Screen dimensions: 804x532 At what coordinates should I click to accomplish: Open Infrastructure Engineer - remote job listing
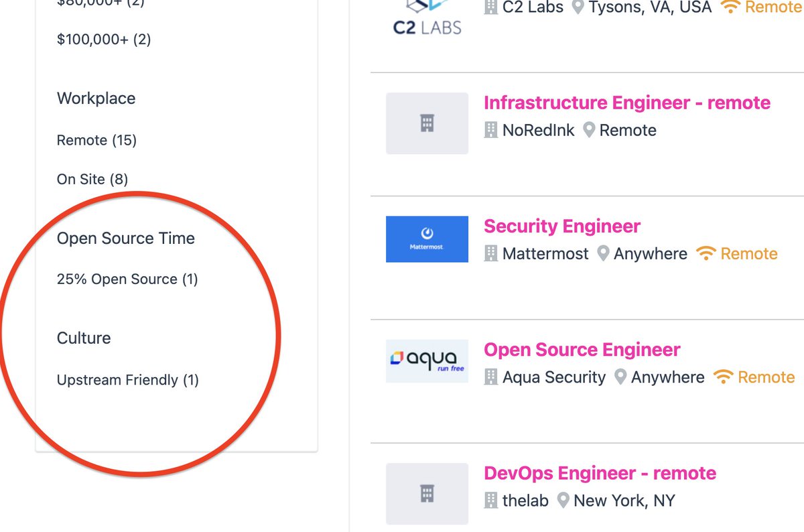(x=627, y=103)
